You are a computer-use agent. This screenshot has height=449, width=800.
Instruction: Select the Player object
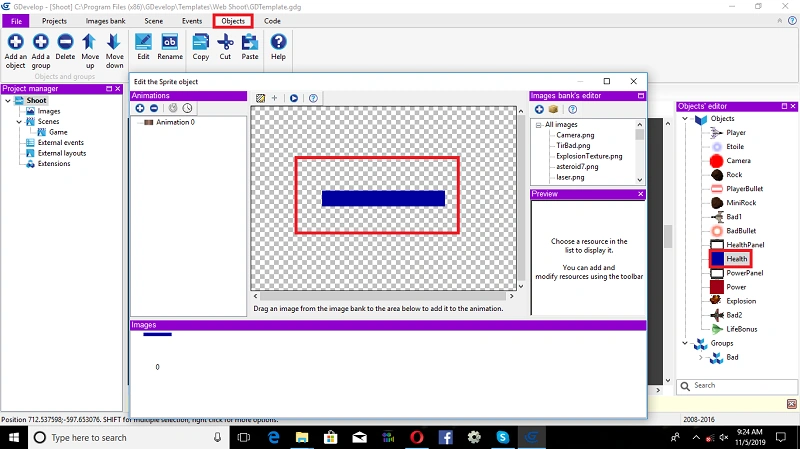point(736,133)
